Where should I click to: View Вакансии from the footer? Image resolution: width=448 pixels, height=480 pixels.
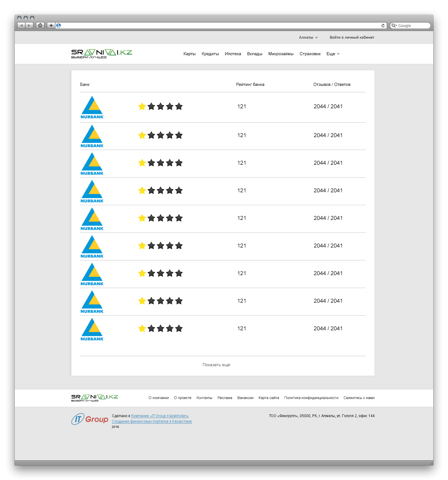pos(245,398)
